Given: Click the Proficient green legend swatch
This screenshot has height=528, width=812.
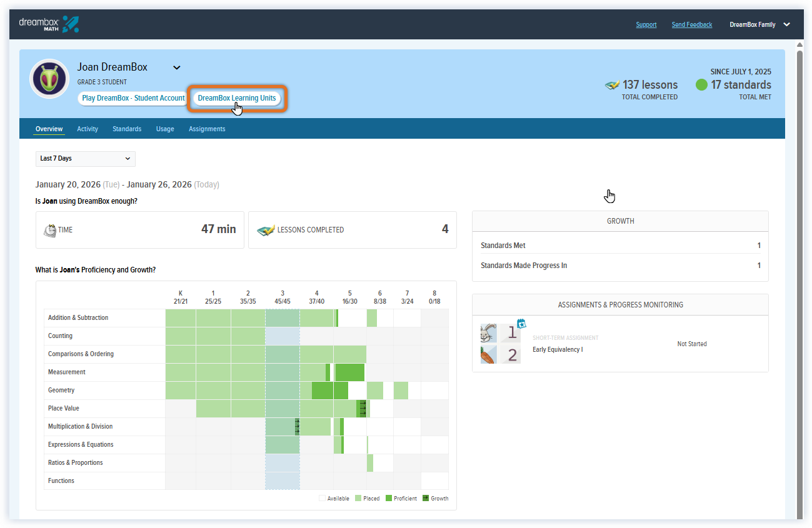Looking at the screenshot, I should (388, 499).
